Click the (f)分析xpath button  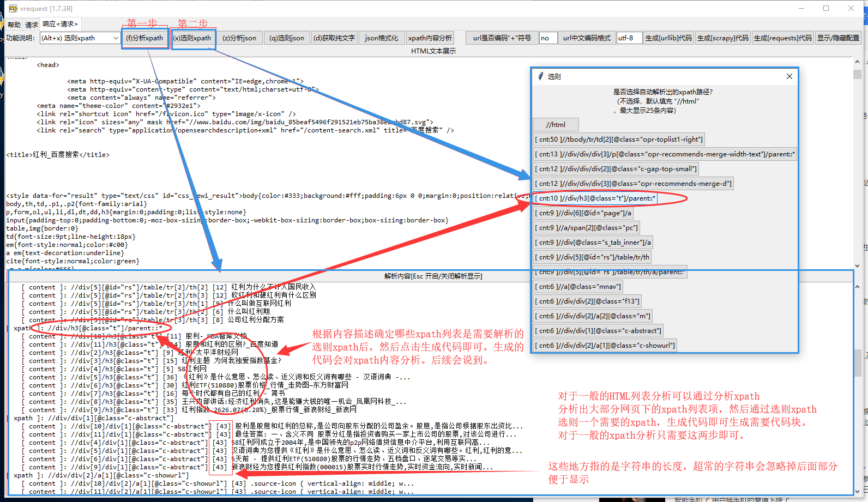coord(144,38)
